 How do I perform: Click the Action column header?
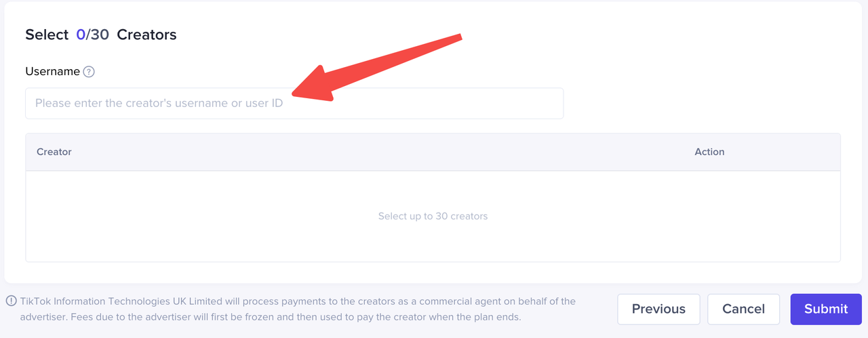709,152
